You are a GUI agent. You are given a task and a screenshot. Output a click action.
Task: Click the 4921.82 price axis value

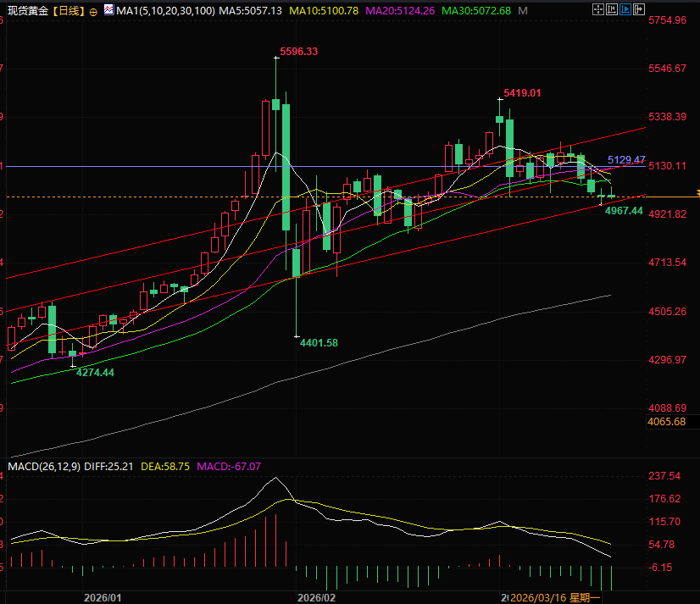point(668,213)
